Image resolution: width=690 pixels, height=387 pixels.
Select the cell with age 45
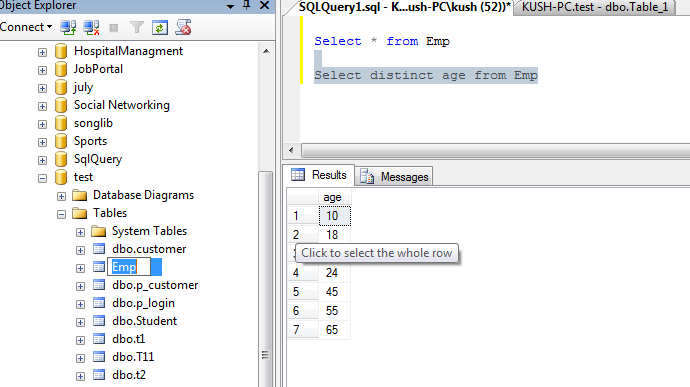click(x=334, y=292)
